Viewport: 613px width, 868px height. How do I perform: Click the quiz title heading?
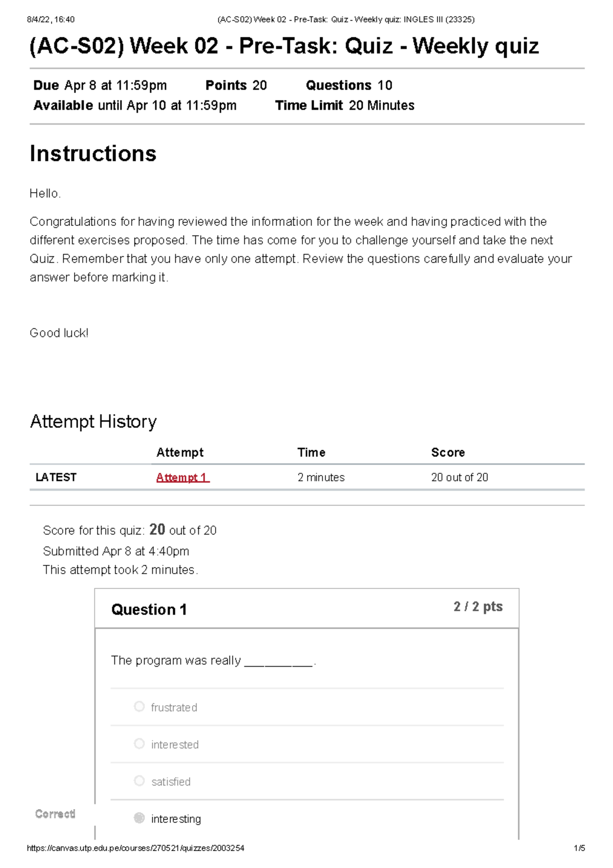(285, 46)
